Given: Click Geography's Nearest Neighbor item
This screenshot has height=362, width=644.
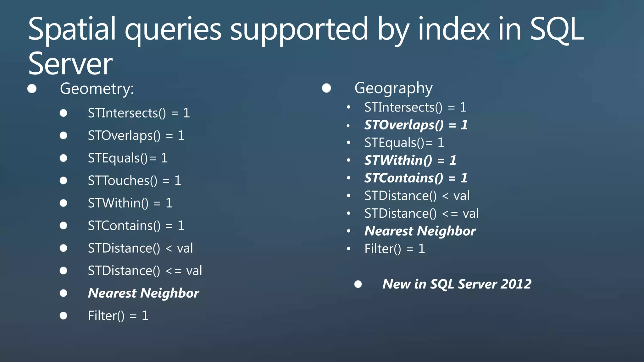Looking at the screenshot, I should 420,231.
